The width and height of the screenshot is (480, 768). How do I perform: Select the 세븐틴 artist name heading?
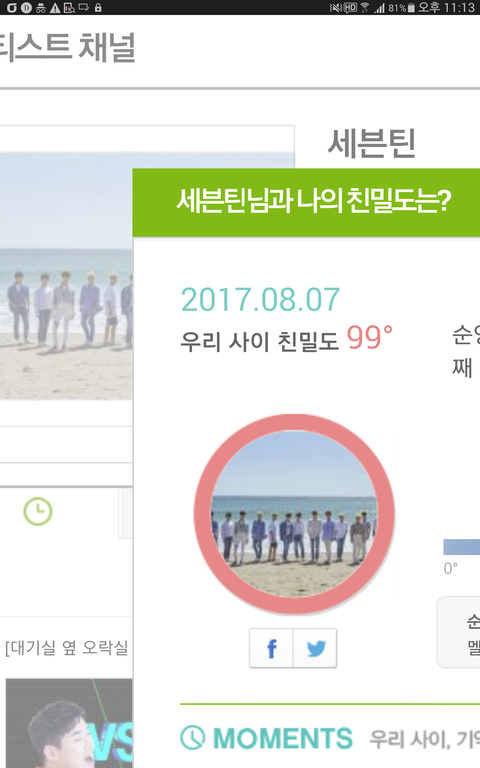(371, 144)
